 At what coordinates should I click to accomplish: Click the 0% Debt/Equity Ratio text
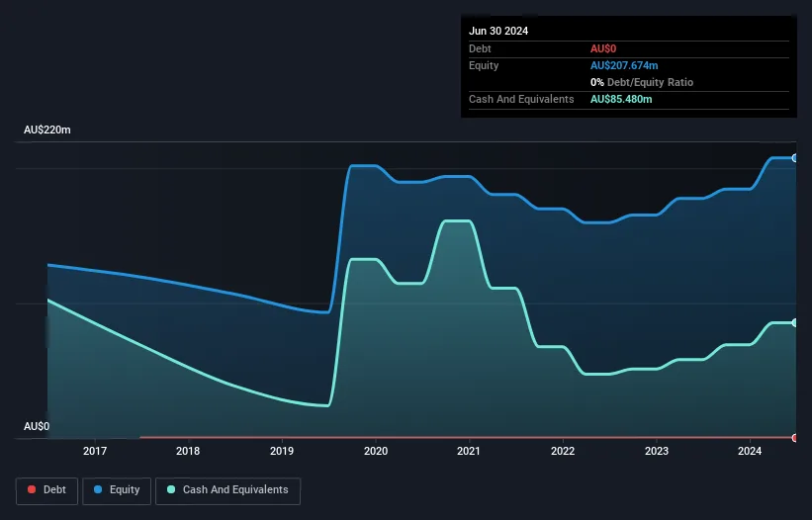[642, 82]
